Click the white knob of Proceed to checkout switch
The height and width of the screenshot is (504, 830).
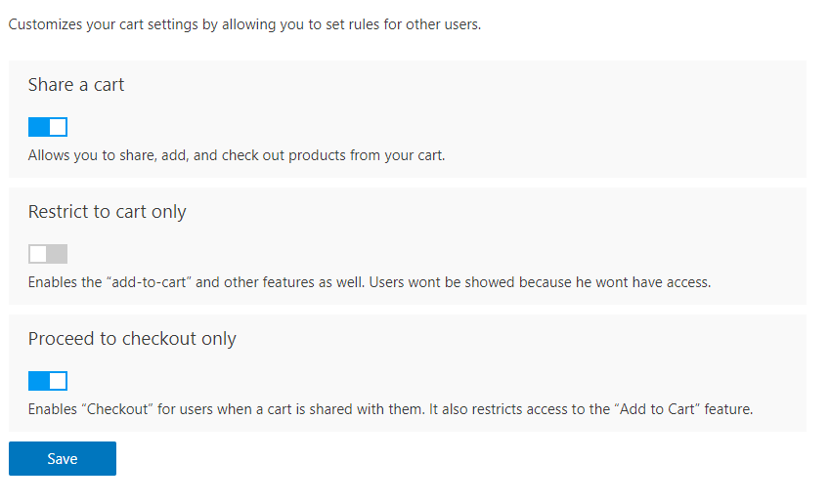tap(58, 381)
